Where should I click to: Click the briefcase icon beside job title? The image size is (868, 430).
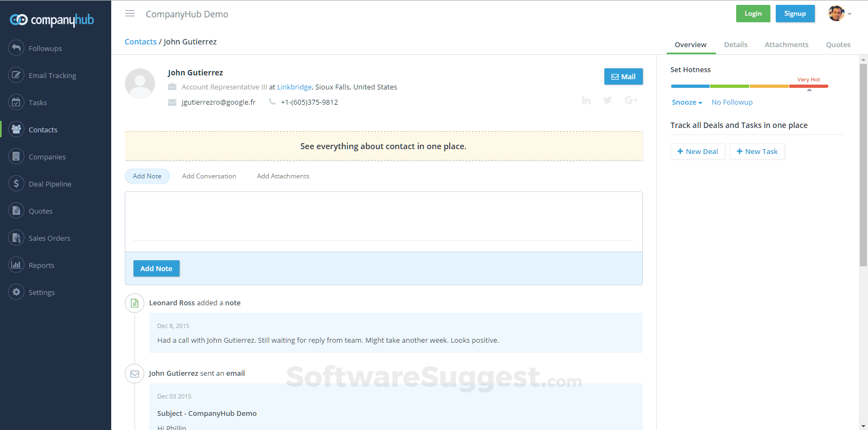coord(172,87)
